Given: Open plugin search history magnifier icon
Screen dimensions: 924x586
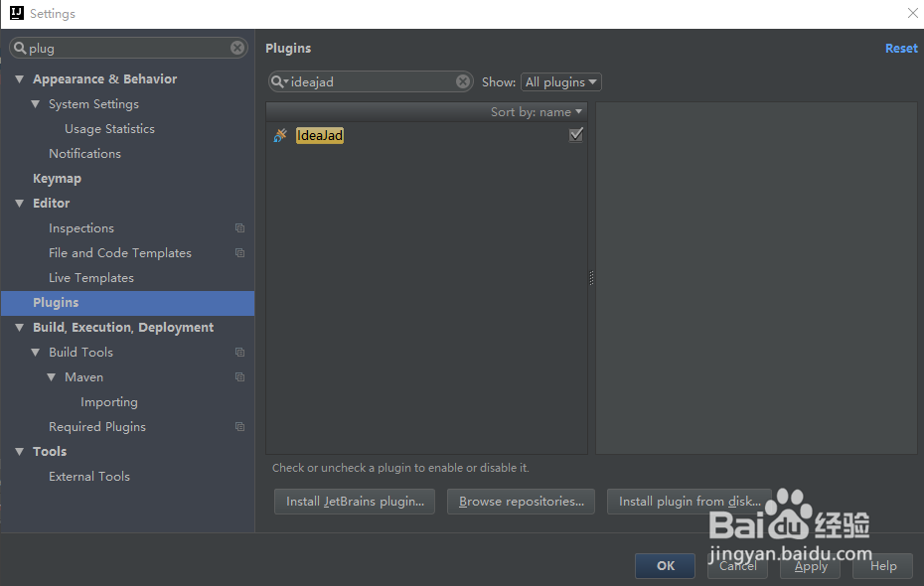Looking at the screenshot, I should [279, 81].
